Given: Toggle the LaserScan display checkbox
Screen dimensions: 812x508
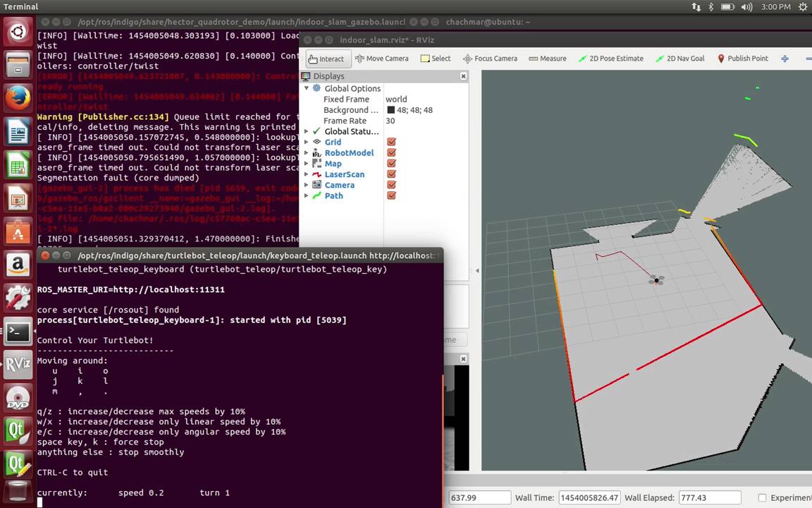Looking at the screenshot, I should point(391,174).
